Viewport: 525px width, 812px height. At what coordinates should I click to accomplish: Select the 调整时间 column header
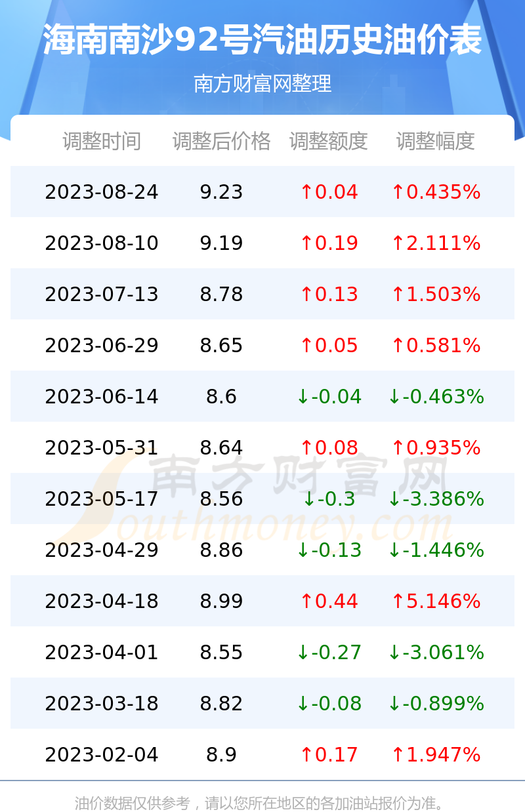[102, 141]
